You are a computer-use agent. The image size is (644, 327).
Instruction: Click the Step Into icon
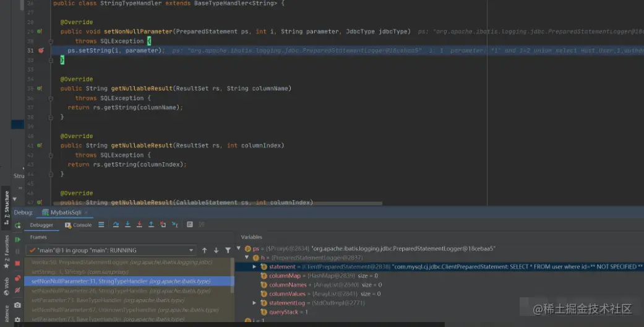tap(127, 225)
